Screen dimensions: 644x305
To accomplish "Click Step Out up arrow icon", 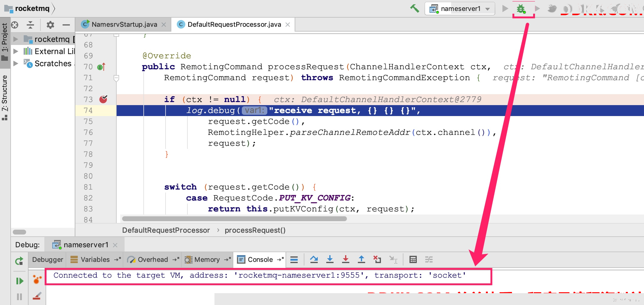I will coord(361,259).
